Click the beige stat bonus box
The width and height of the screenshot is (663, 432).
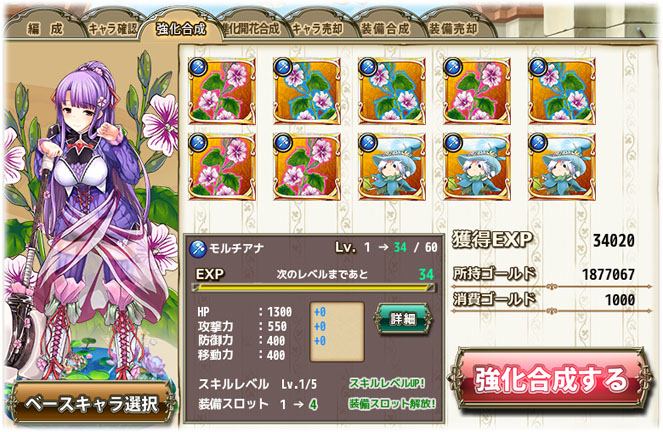337,331
